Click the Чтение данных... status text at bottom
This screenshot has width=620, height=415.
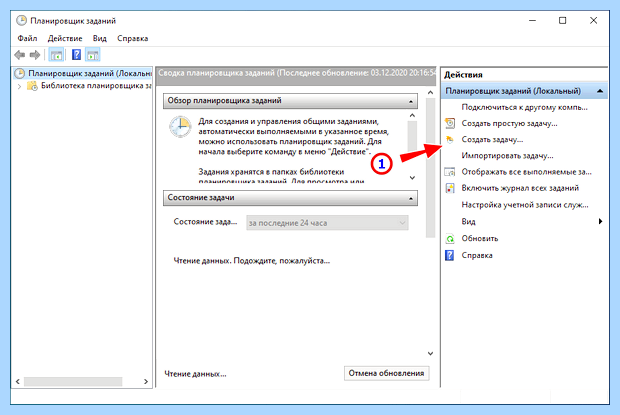[x=195, y=374]
